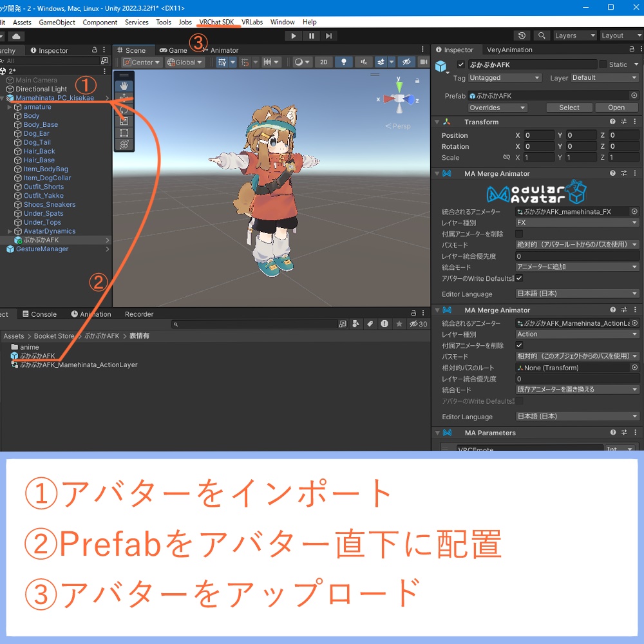Switch to the Console tab

coord(40,314)
